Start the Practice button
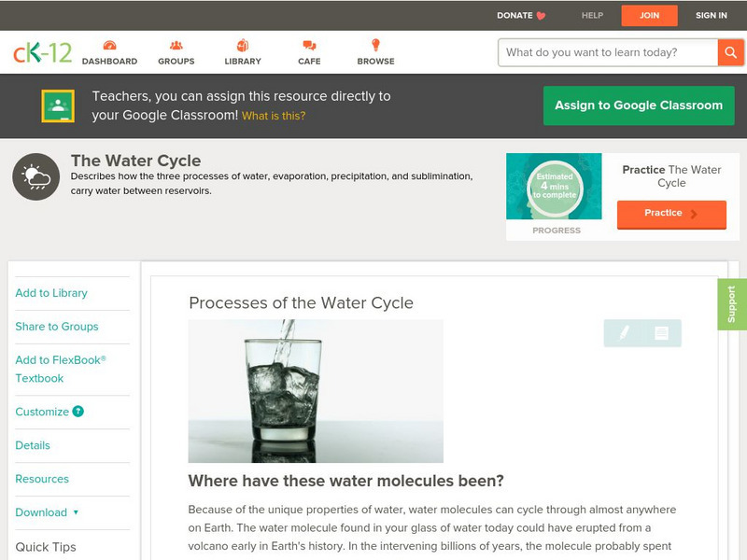Viewport: 747px width, 560px height. (x=671, y=214)
